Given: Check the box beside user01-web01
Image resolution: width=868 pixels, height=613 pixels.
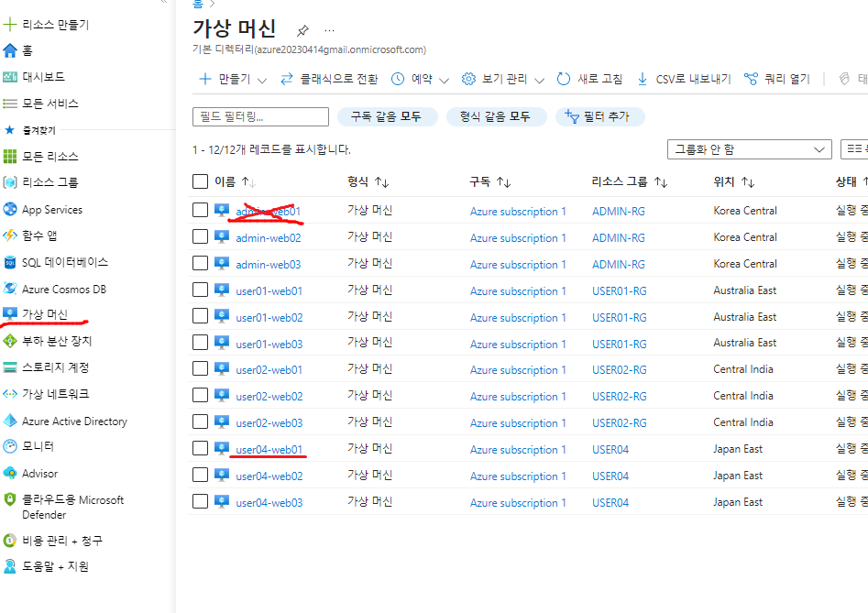Looking at the screenshot, I should point(200,290).
